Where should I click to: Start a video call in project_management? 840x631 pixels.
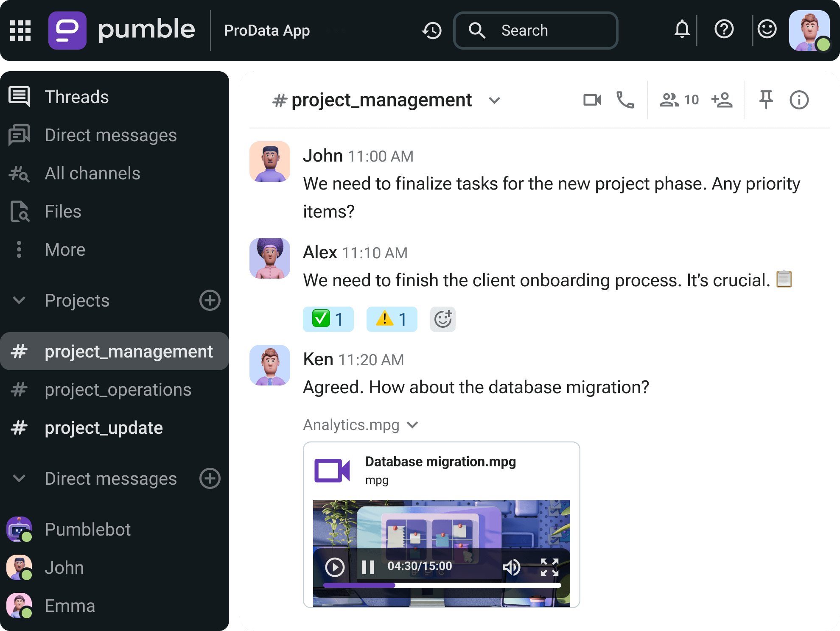592,100
